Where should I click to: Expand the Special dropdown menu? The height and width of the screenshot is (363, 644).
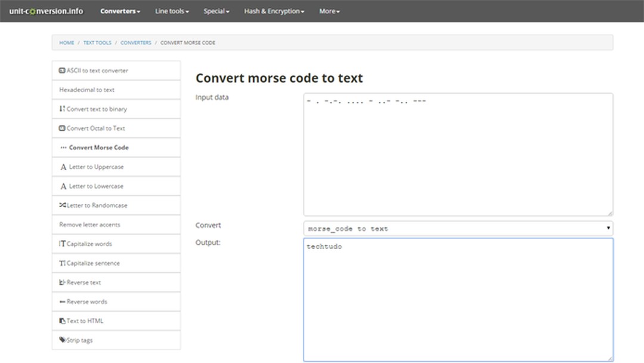216,11
